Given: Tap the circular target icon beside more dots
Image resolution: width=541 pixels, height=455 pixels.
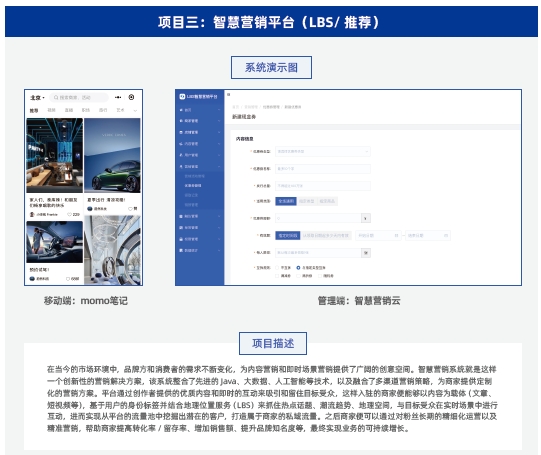Looking at the screenshot, I should tap(131, 97).
